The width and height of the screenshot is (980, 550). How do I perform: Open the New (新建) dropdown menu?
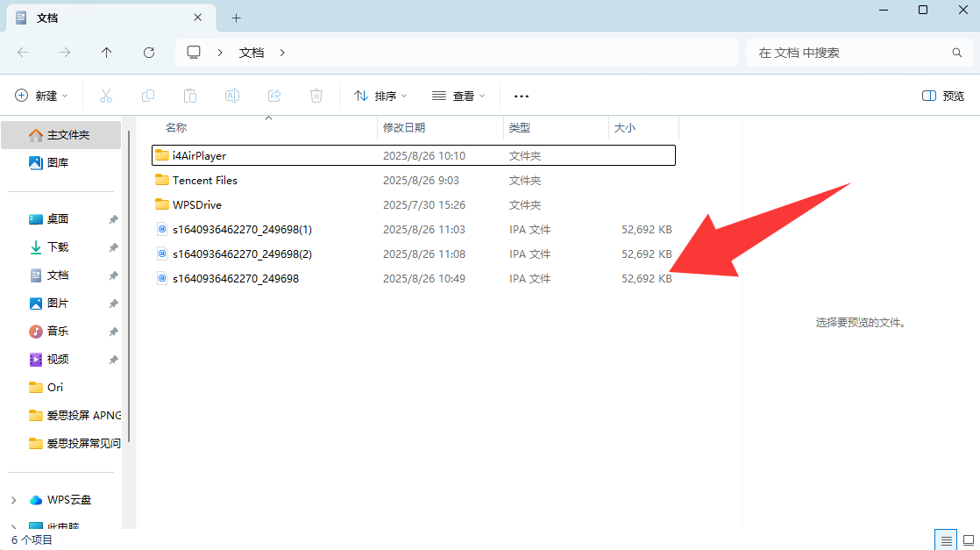41,96
